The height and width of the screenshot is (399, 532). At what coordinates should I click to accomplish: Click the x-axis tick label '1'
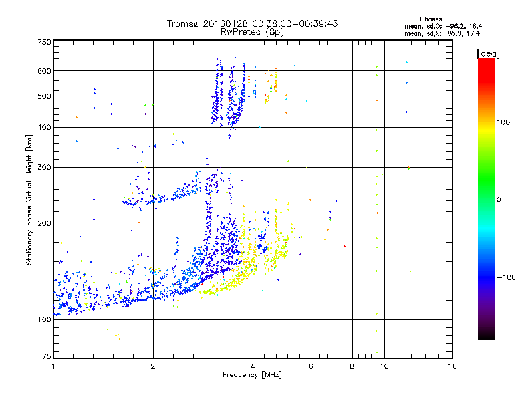coord(53,366)
